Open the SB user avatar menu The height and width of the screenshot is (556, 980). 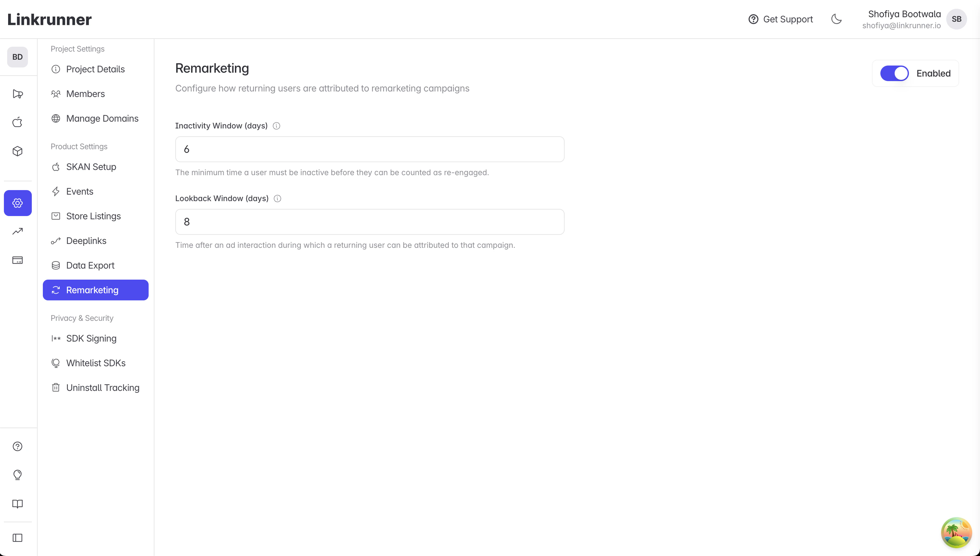pos(956,19)
